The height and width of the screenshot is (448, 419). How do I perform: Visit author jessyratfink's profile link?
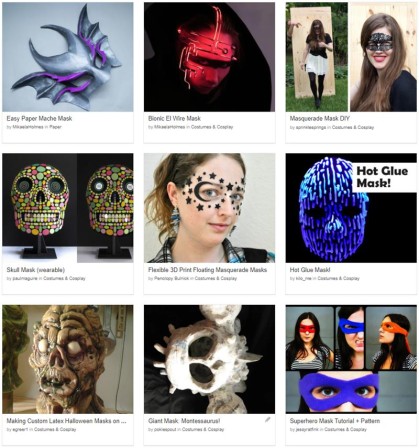point(307,430)
